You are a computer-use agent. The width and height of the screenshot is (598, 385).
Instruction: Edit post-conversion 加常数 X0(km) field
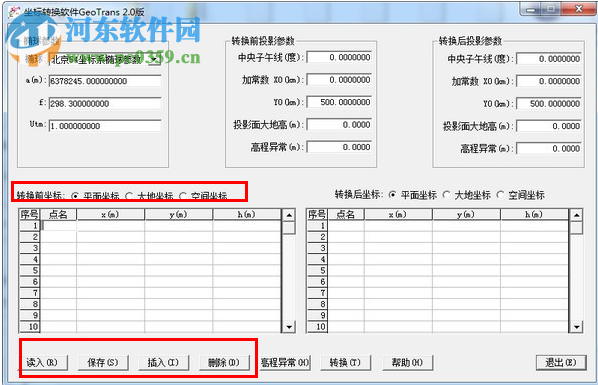549,81
